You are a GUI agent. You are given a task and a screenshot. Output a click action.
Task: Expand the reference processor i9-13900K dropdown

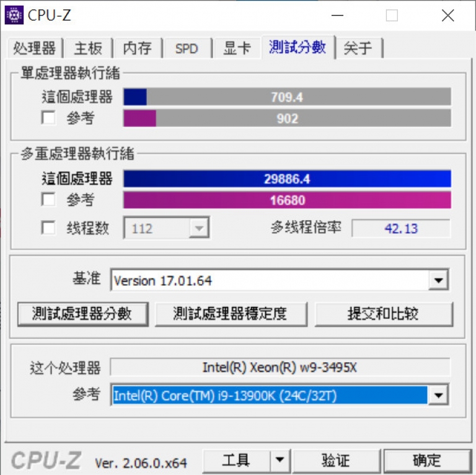(x=438, y=395)
